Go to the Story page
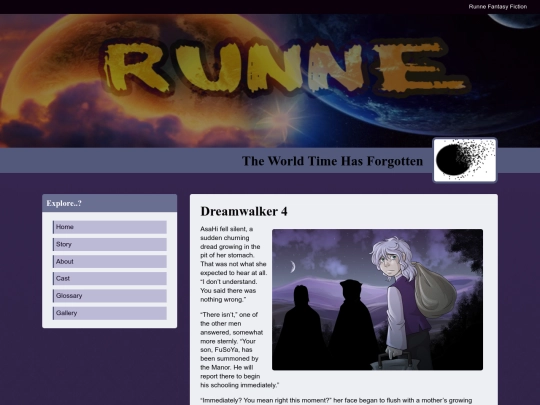Image resolution: width=540 pixels, height=405 pixels. point(110,245)
